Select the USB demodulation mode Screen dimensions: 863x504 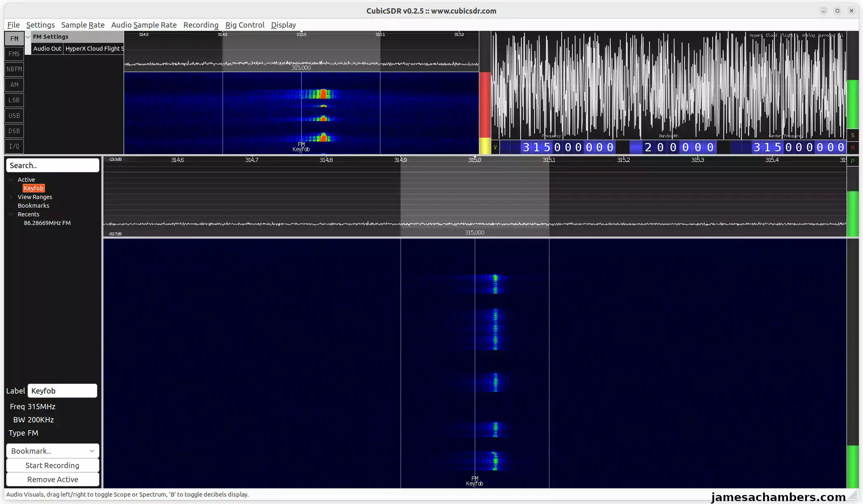tap(14, 115)
